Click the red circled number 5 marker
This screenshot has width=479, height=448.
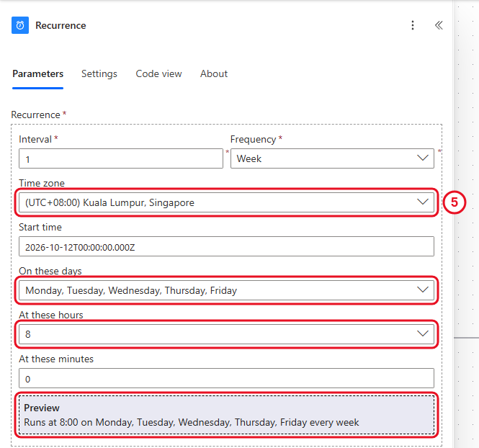coord(455,202)
